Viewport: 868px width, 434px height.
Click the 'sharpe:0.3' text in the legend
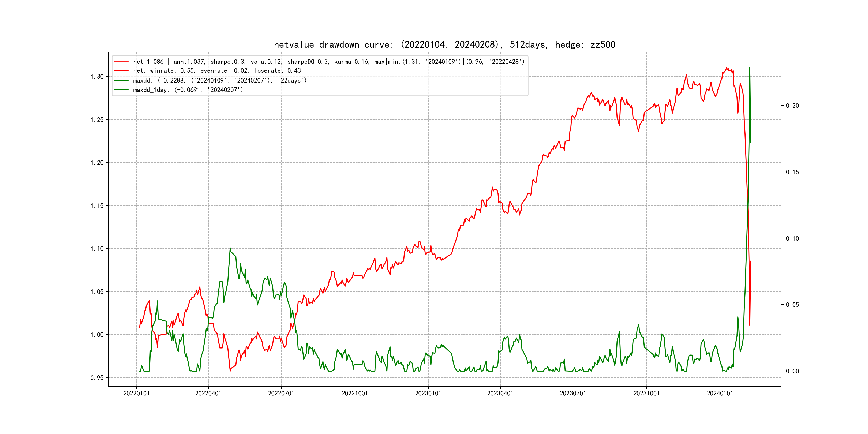pos(228,62)
